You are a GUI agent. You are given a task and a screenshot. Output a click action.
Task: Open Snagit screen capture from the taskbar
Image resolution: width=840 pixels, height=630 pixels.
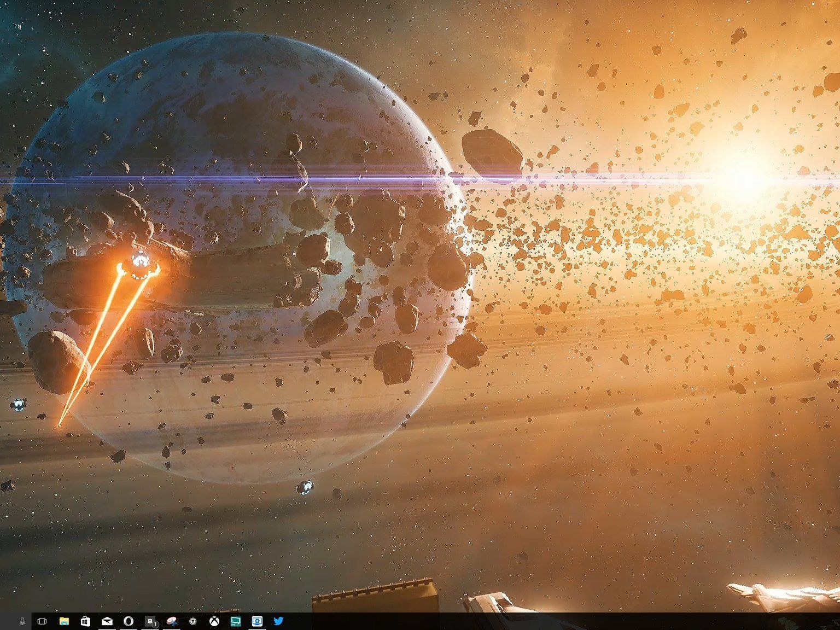pos(172,621)
